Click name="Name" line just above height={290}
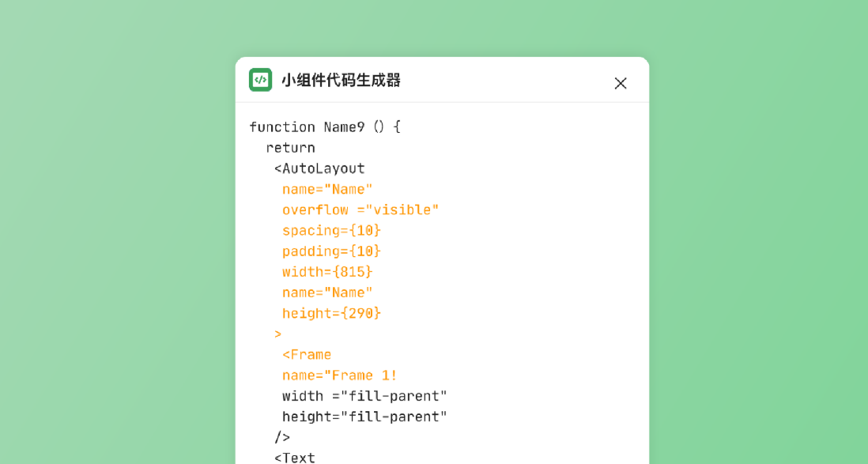 327,292
